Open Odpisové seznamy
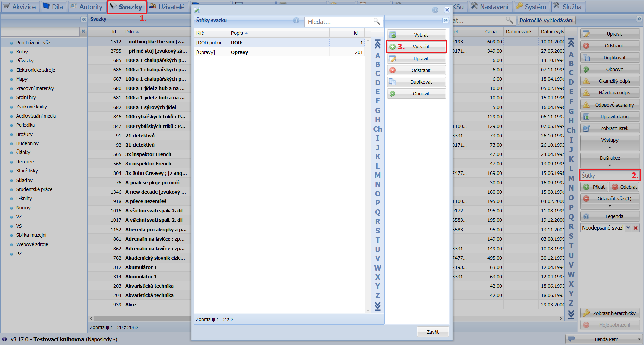The width and height of the screenshot is (644, 345). point(610,105)
